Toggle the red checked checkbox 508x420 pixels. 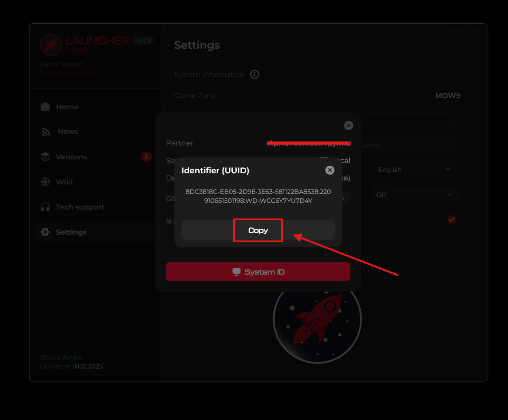coord(452,219)
